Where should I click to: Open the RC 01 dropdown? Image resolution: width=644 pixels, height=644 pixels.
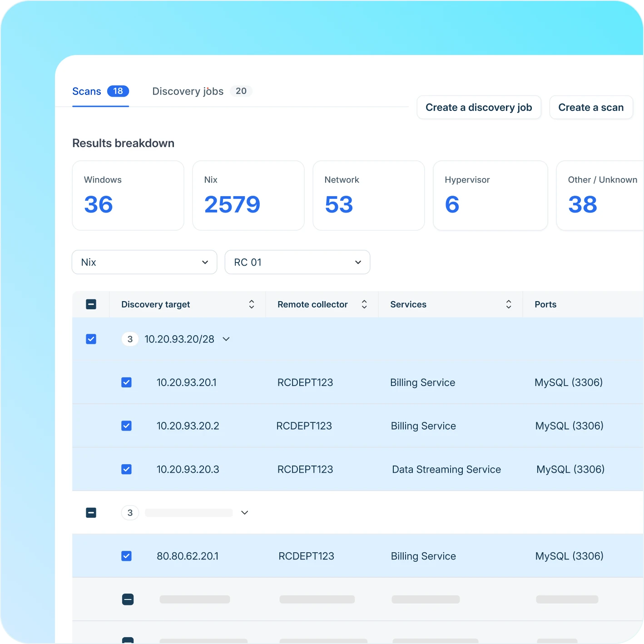(297, 262)
